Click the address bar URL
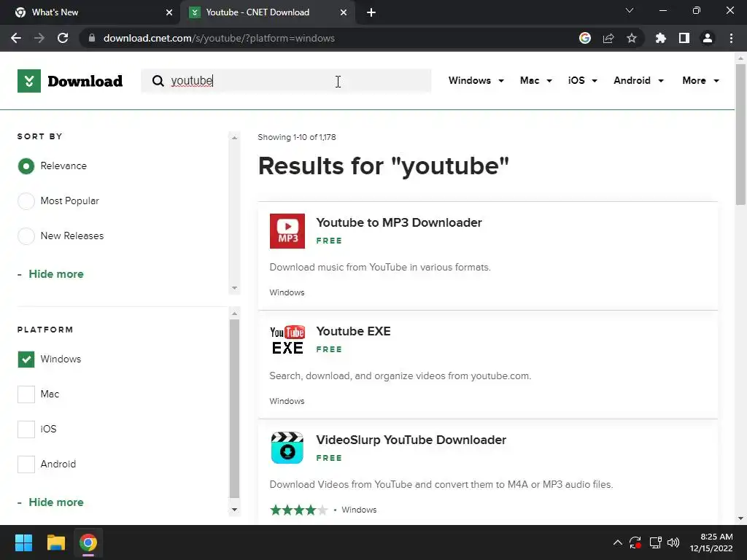The image size is (747, 560). click(x=219, y=38)
